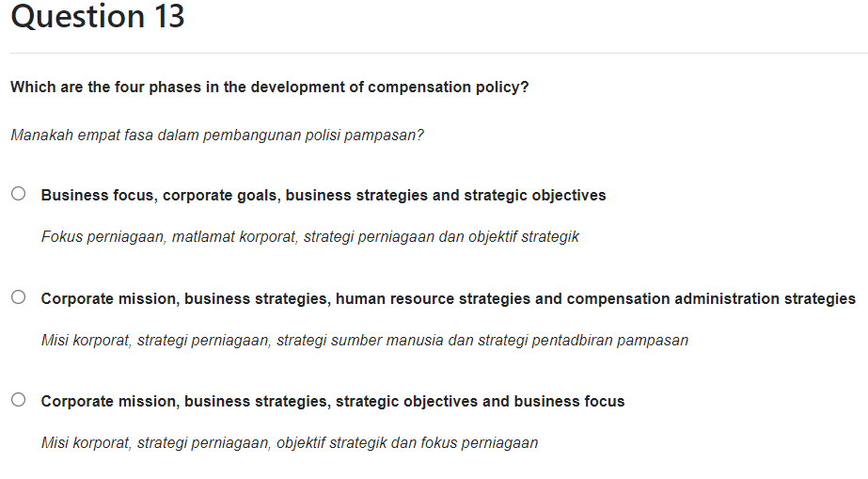
Task: Select radio for answer ending 'and business focus'
Action: (19, 400)
